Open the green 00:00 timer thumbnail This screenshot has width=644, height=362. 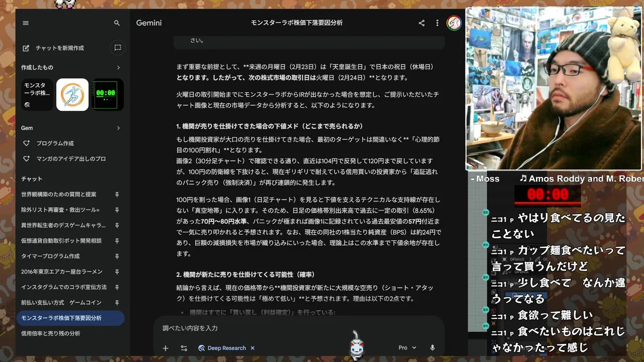pos(108,95)
